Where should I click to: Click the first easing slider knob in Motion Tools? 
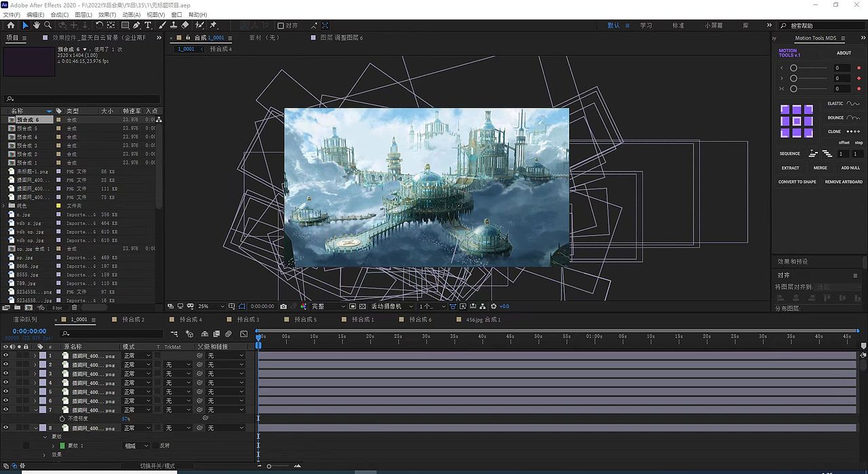coord(793,68)
